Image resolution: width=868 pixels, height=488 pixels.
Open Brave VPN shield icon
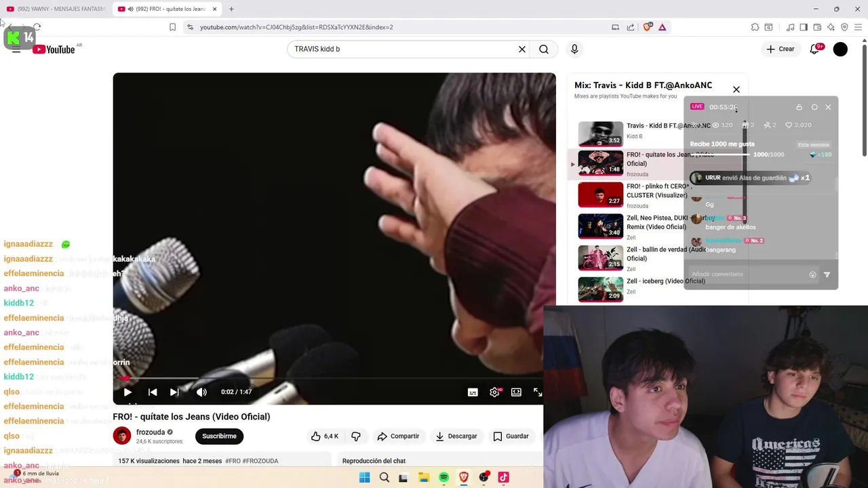844,27
